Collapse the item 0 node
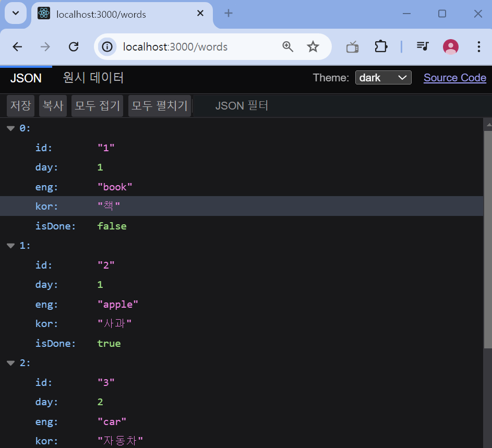Screen dimensions: 492x448 coord(10,128)
